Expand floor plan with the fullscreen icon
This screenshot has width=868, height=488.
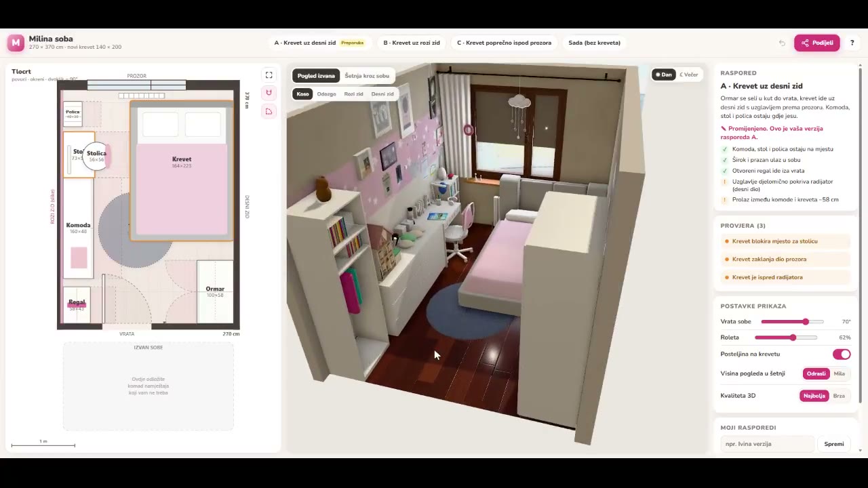click(269, 75)
